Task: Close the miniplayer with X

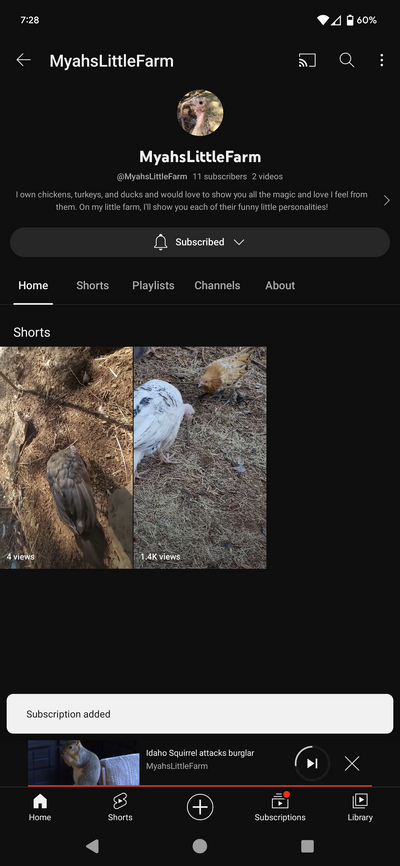Action: pyautogui.click(x=352, y=763)
